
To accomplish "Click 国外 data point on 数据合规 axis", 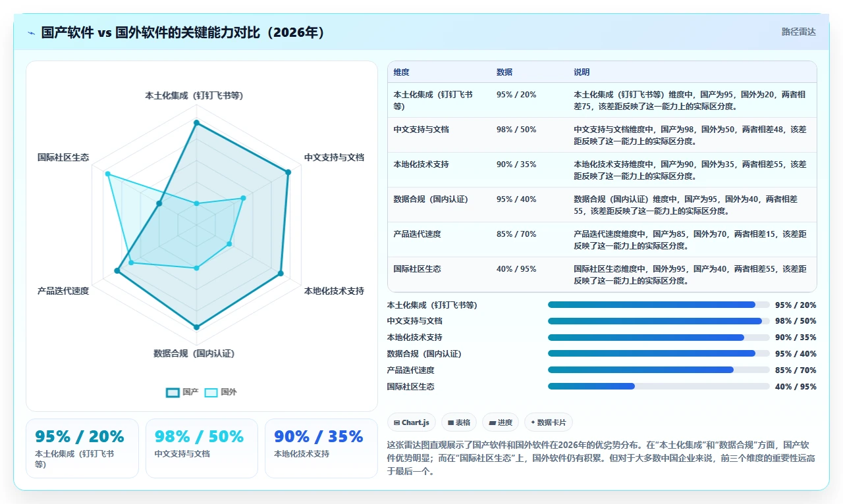I will 196,268.
